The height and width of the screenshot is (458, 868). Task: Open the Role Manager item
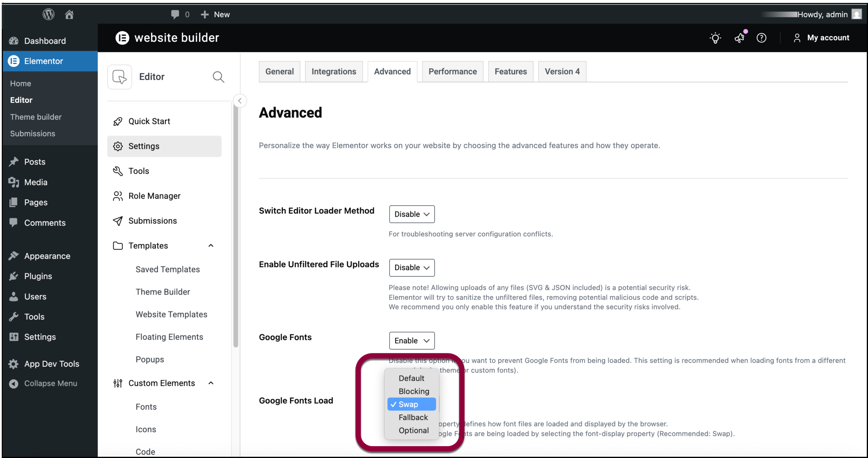click(154, 196)
